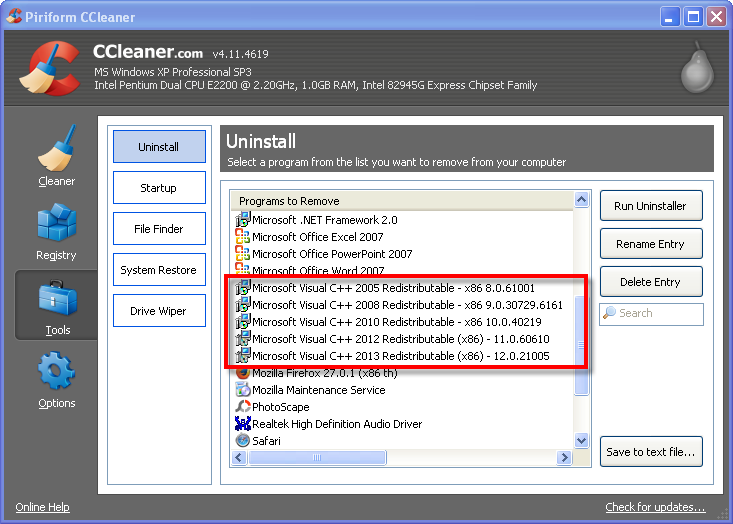Click the Microsoft .NET Framework 2.0 icon
The image size is (733, 524).
pos(242,220)
